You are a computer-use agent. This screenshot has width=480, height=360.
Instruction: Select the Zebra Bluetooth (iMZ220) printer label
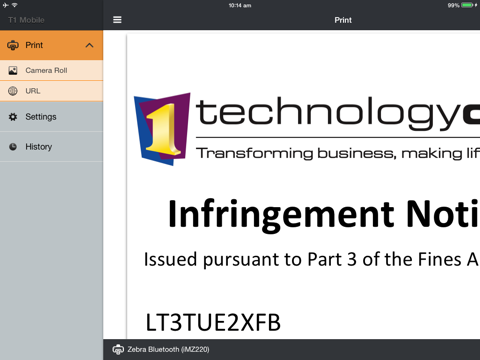pyautogui.click(x=168, y=349)
